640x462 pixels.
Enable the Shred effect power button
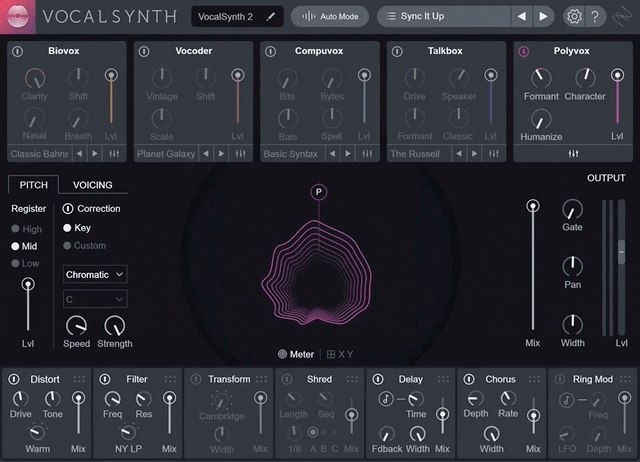pyautogui.click(x=288, y=379)
